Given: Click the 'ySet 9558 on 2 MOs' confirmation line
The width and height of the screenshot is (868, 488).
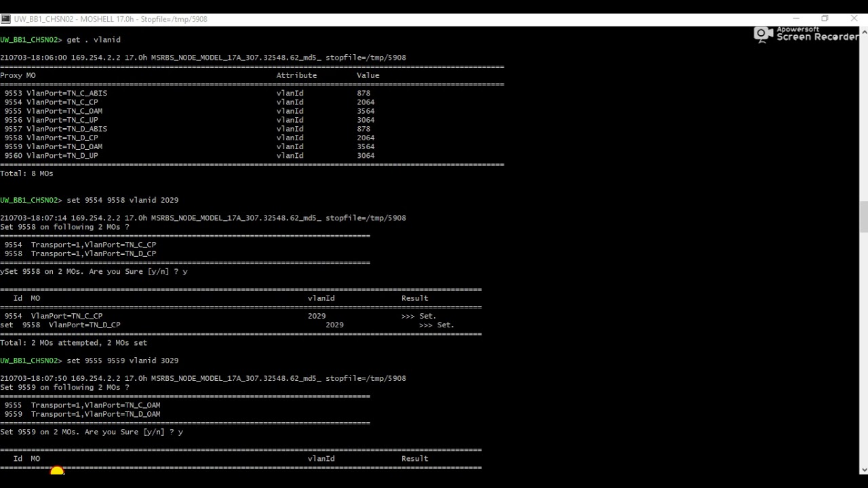Looking at the screenshot, I should click(x=94, y=272).
